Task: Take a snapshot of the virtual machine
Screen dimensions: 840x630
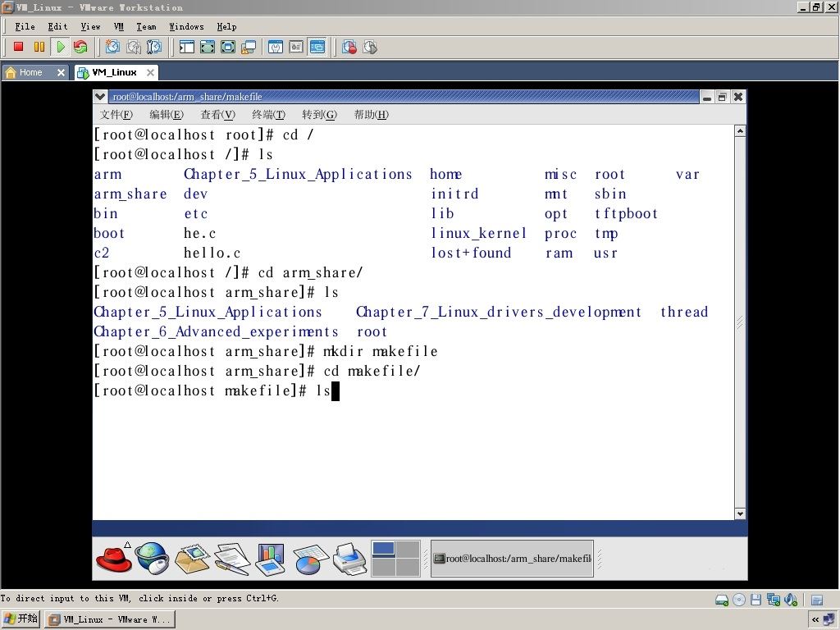Action: pos(112,47)
